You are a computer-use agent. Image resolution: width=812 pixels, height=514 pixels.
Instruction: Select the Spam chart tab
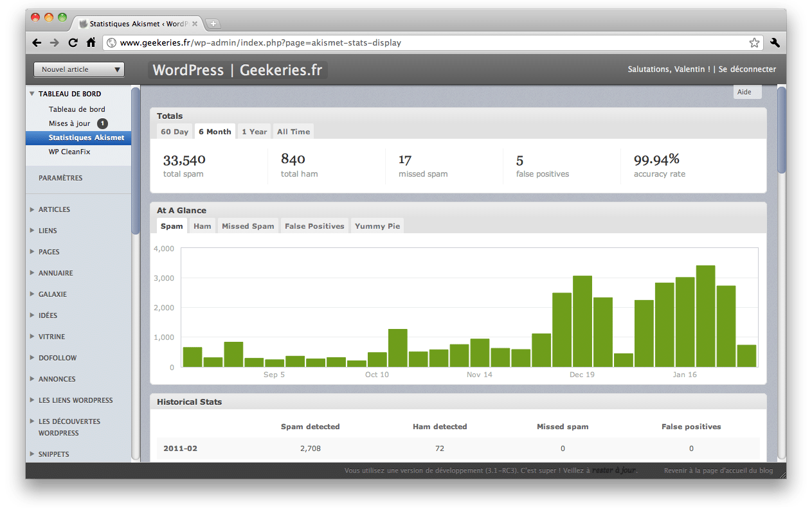point(172,226)
